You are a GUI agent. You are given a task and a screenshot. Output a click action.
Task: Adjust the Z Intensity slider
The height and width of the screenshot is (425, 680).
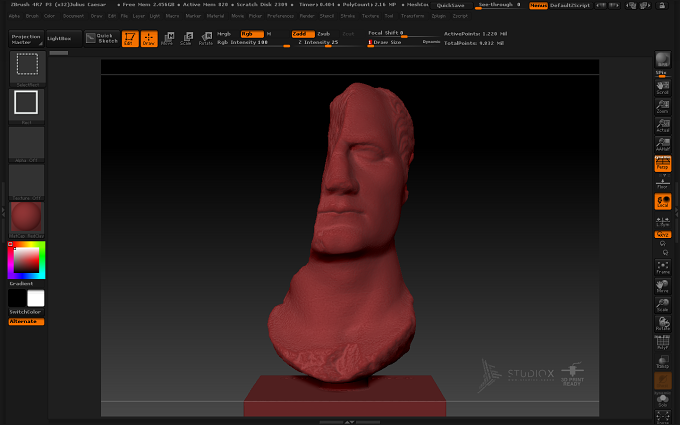(x=328, y=43)
